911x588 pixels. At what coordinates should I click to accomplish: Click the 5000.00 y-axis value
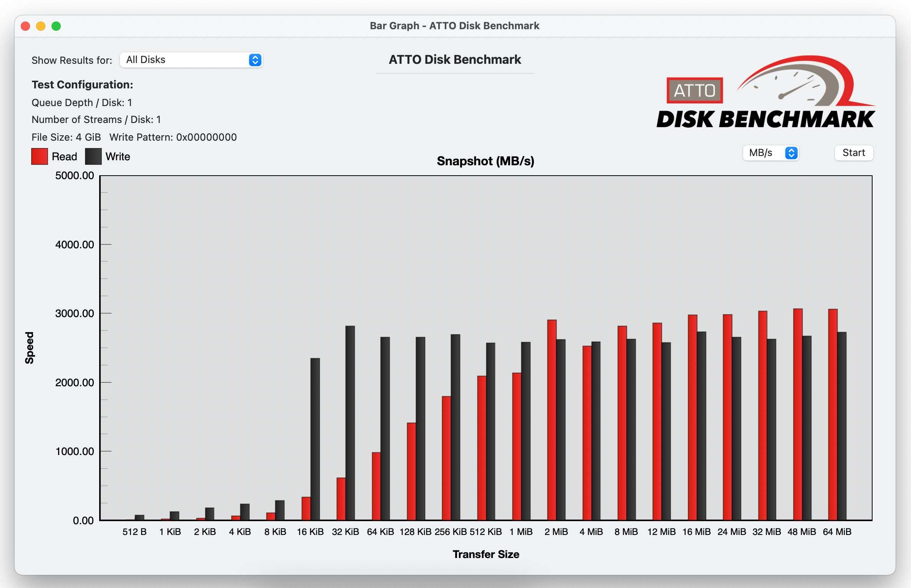[x=75, y=176]
